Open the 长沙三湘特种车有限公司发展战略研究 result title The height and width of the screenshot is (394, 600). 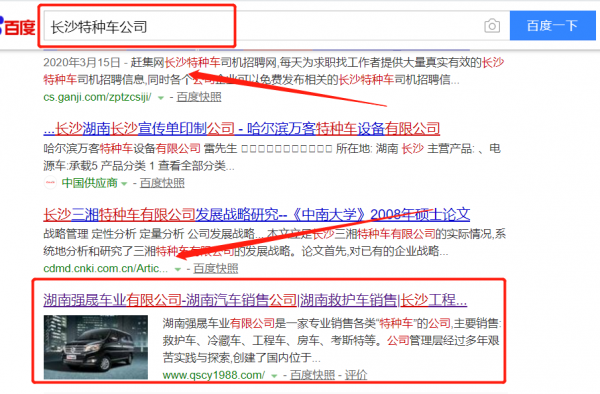256,214
